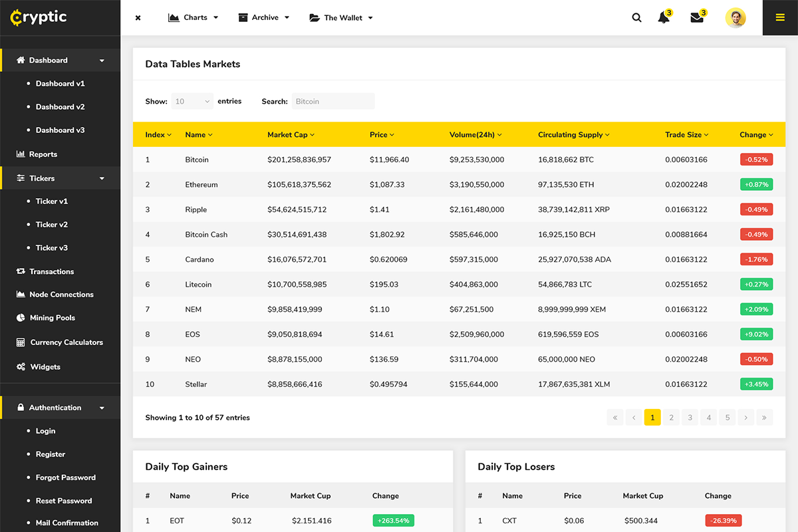Click the Login sidebar link
The image size is (798, 532).
point(45,431)
